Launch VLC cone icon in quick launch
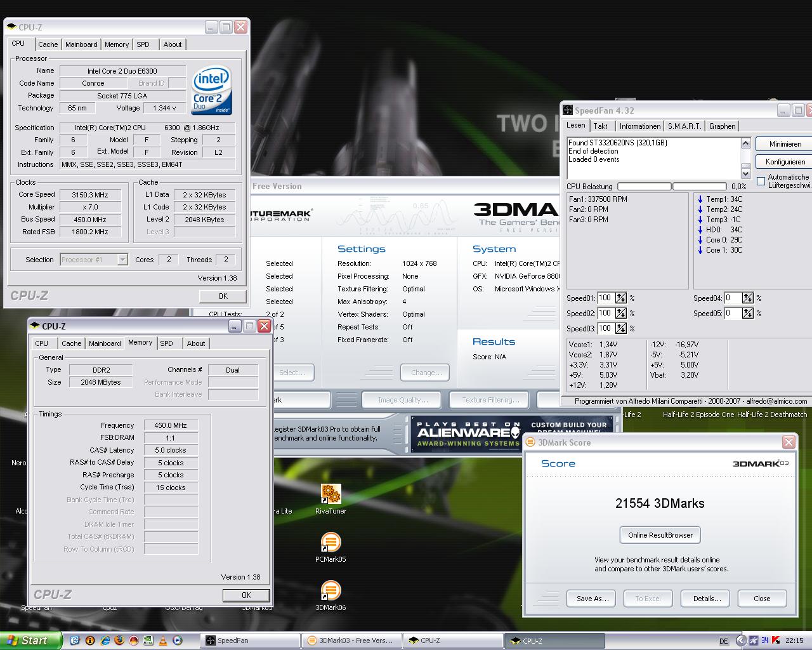The width and height of the screenshot is (812, 650). (x=163, y=640)
